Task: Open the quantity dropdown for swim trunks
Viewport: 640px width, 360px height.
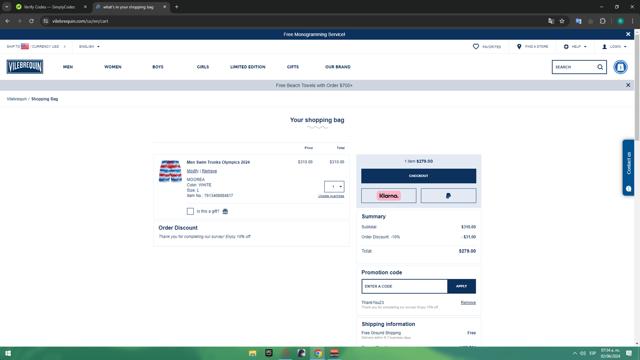Action: pos(334,187)
